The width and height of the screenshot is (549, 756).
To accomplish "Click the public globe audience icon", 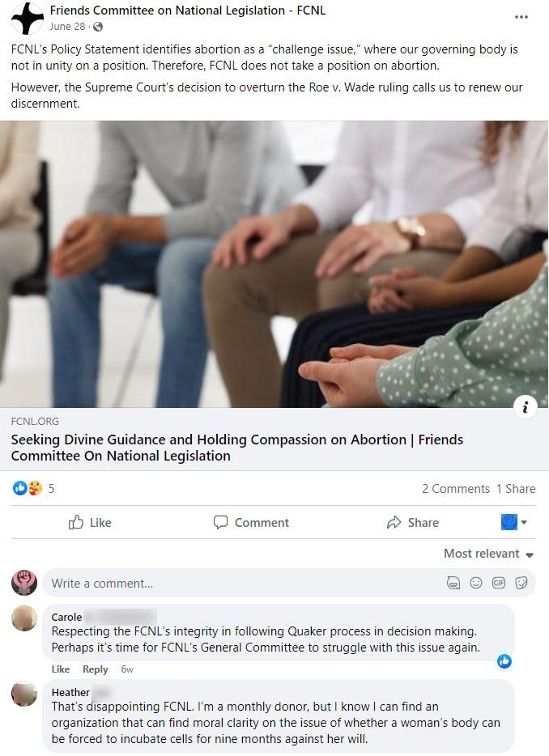I will 98,27.
